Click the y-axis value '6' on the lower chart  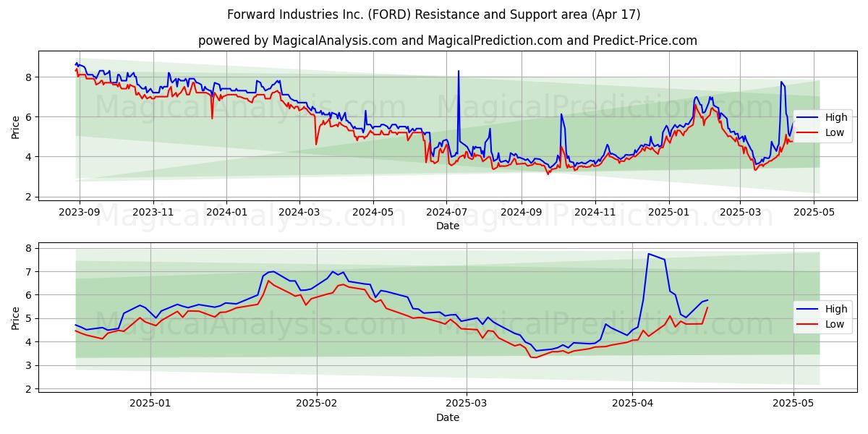(x=30, y=295)
